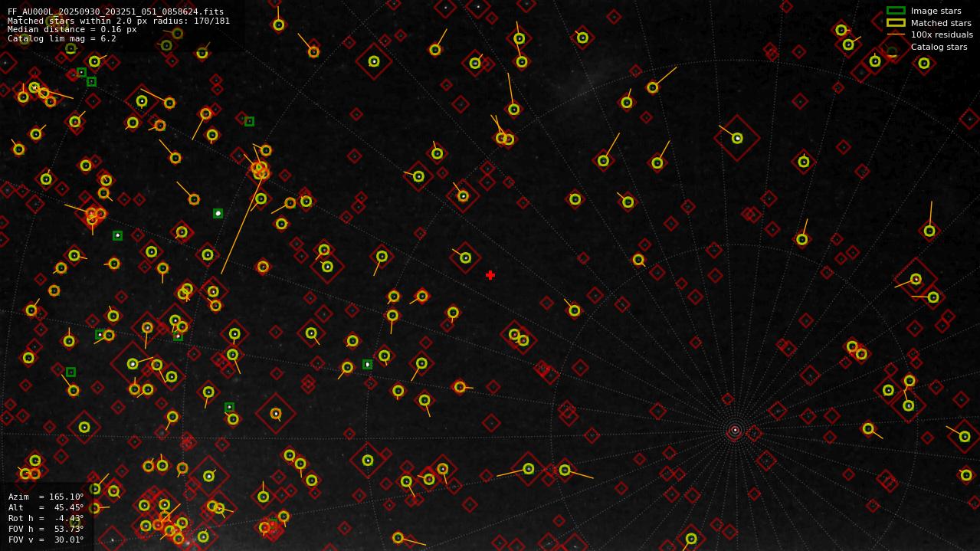Click the '100x residuals' legend label
The height and width of the screenshot is (551, 980).
coord(942,34)
